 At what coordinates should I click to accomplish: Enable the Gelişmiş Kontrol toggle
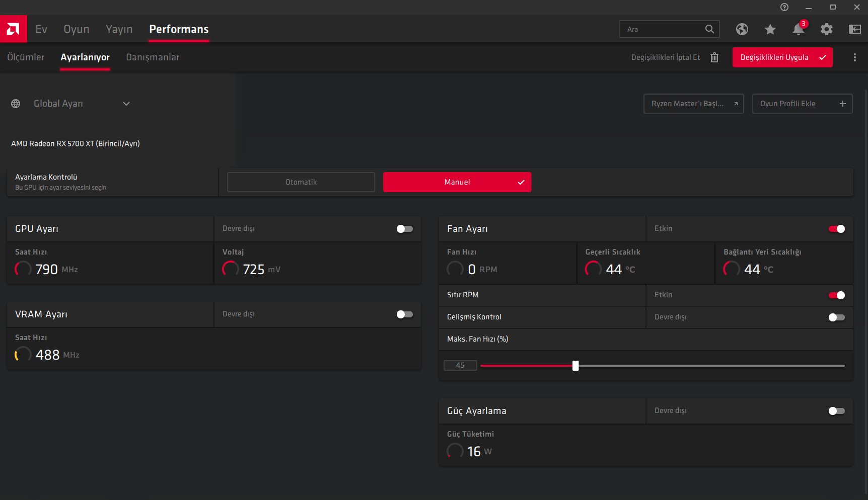[837, 317]
